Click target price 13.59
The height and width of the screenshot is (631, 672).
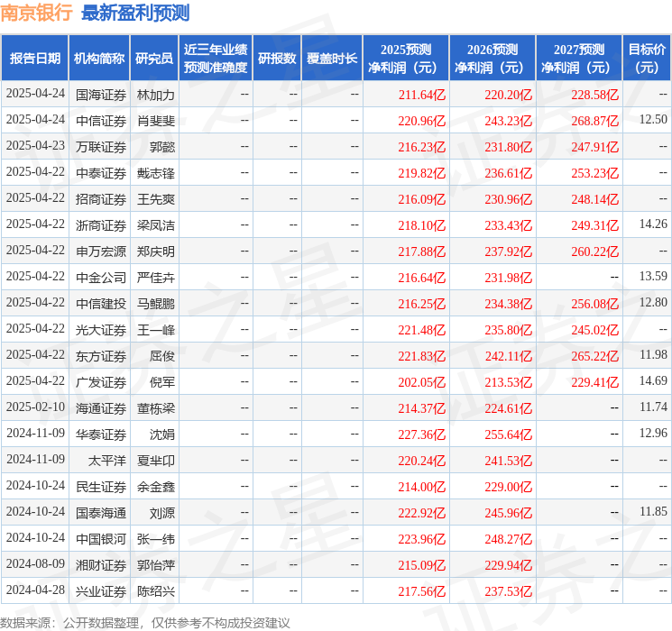(x=653, y=277)
